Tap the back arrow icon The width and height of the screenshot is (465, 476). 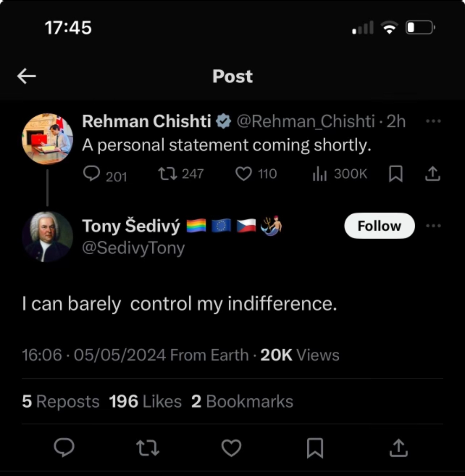point(26,76)
